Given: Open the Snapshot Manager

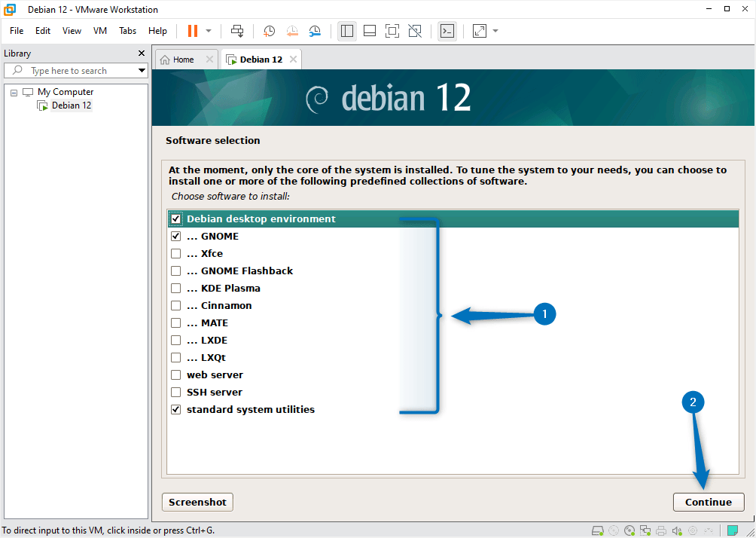Looking at the screenshot, I should click(315, 31).
